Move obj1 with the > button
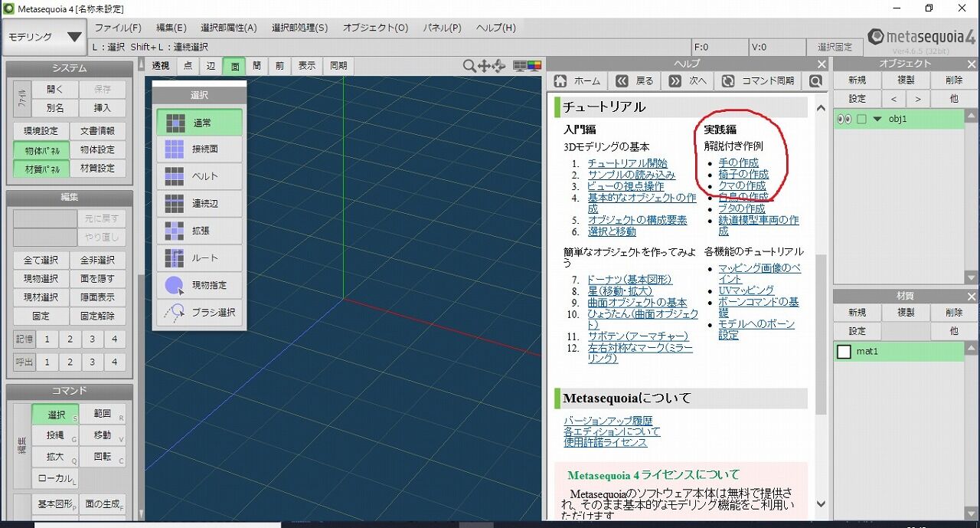980x528 pixels. (x=917, y=99)
